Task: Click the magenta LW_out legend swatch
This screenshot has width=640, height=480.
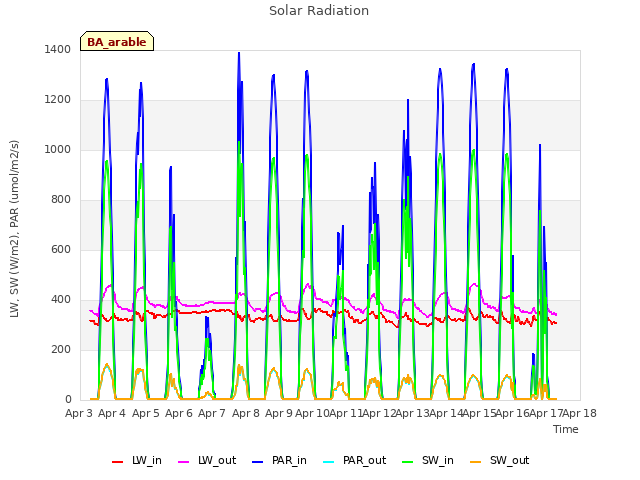Action: tap(184, 462)
